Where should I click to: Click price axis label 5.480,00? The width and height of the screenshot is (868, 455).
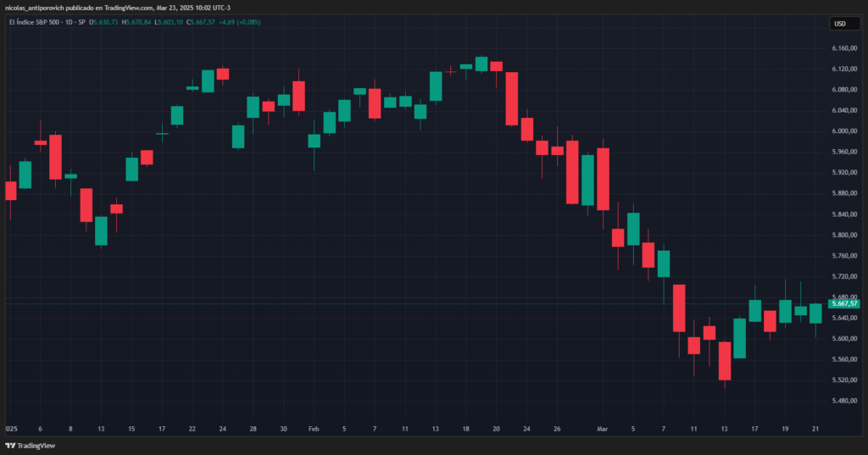tap(844, 401)
